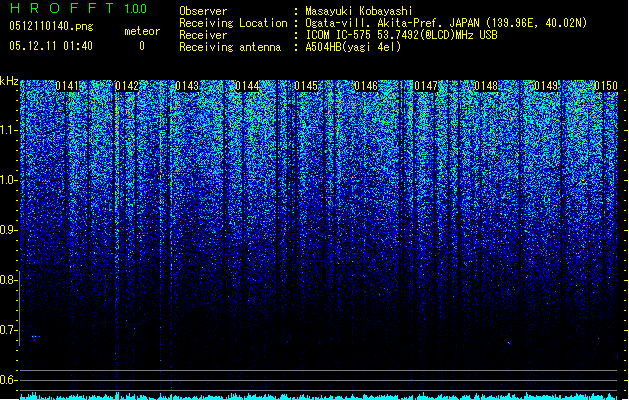629x400 pixels.
Task: Click the 0144 time marker
Action: (x=247, y=86)
